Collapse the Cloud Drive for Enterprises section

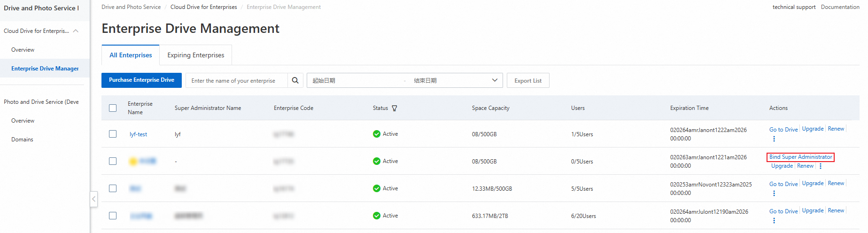coord(76,31)
